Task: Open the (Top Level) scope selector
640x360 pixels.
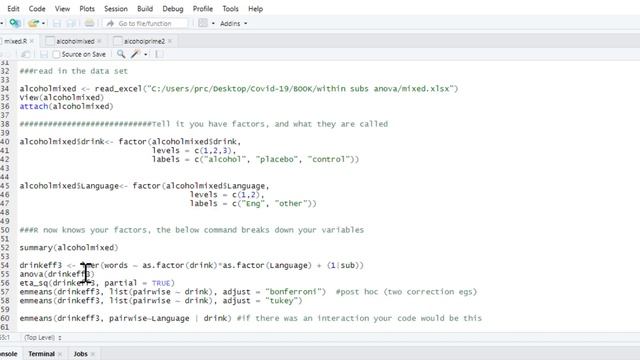Action: pos(42,338)
